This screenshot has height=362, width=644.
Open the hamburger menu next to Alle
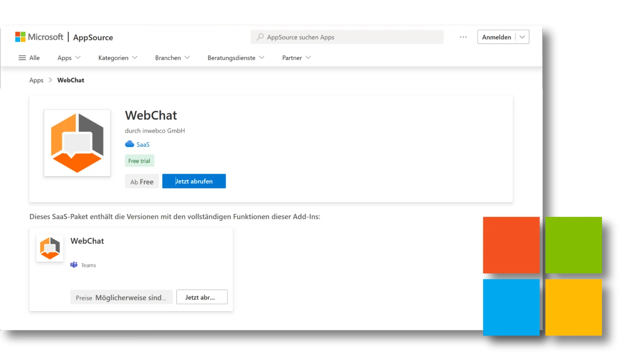pos(22,58)
